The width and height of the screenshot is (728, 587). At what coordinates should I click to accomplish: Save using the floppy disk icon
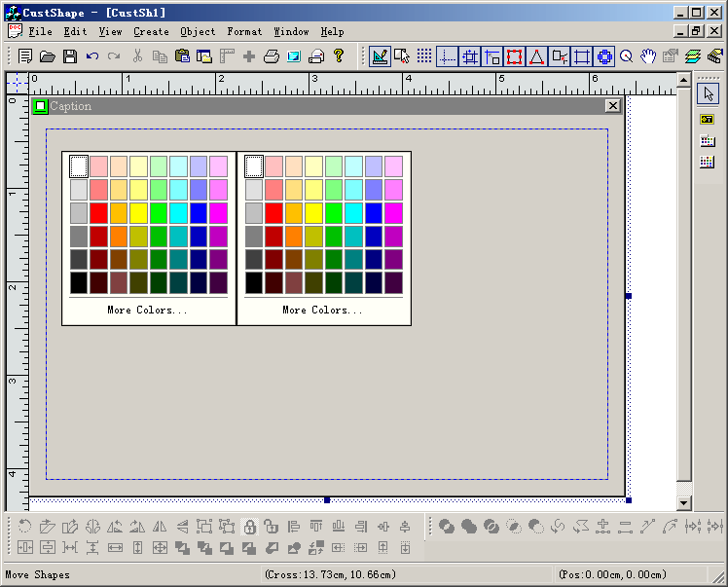click(x=70, y=56)
